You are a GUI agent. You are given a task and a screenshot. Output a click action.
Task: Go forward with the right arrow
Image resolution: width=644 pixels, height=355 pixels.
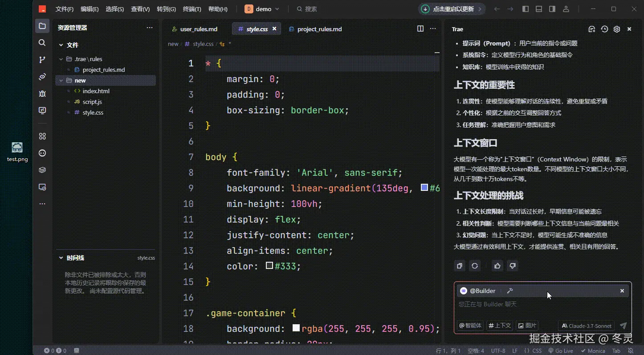point(510,9)
